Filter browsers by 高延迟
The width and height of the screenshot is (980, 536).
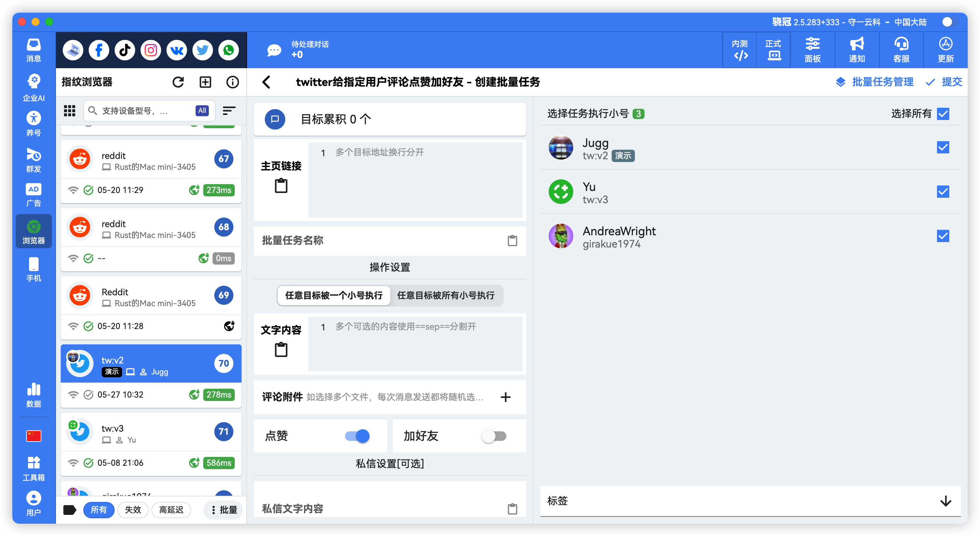pyautogui.click(x=171, y=509)
